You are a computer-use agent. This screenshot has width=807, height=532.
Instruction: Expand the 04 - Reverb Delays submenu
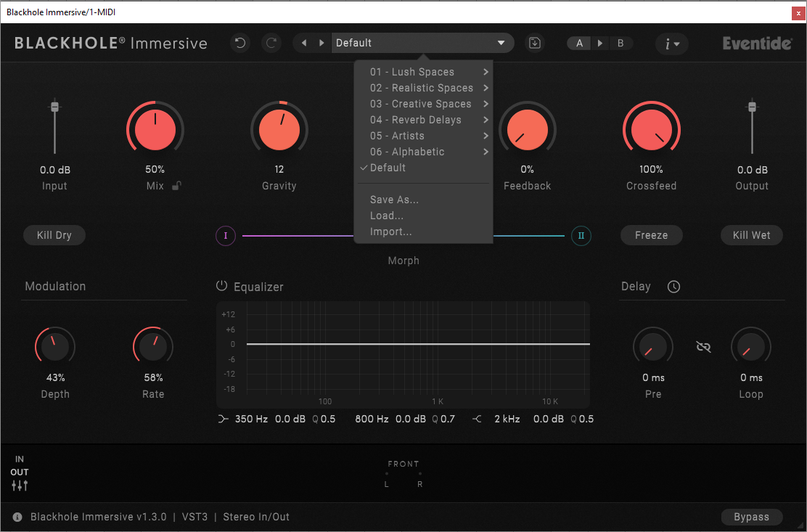[424, 120]
